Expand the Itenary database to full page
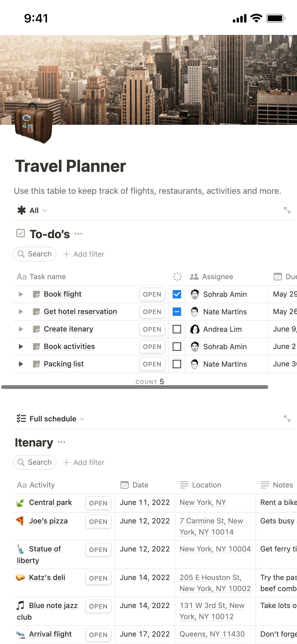This screenshot has width=297, height=644. click(x=287, y=419)
